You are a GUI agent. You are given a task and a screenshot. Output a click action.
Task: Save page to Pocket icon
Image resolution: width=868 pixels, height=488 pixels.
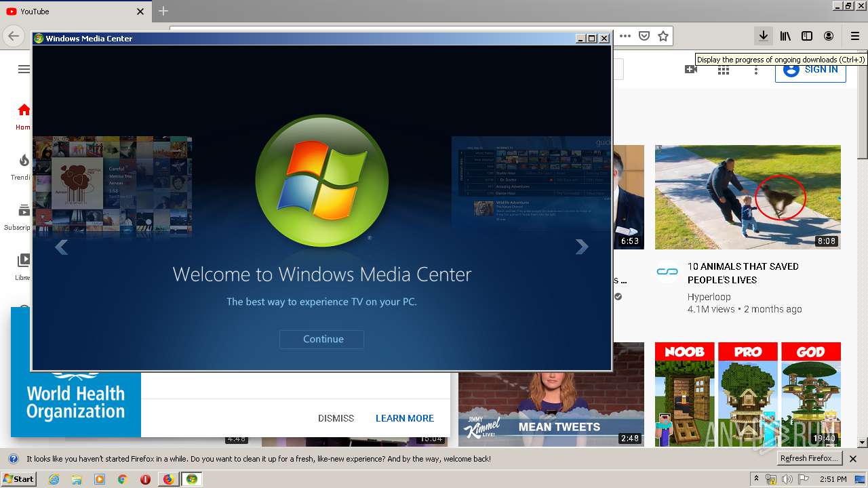644,36
